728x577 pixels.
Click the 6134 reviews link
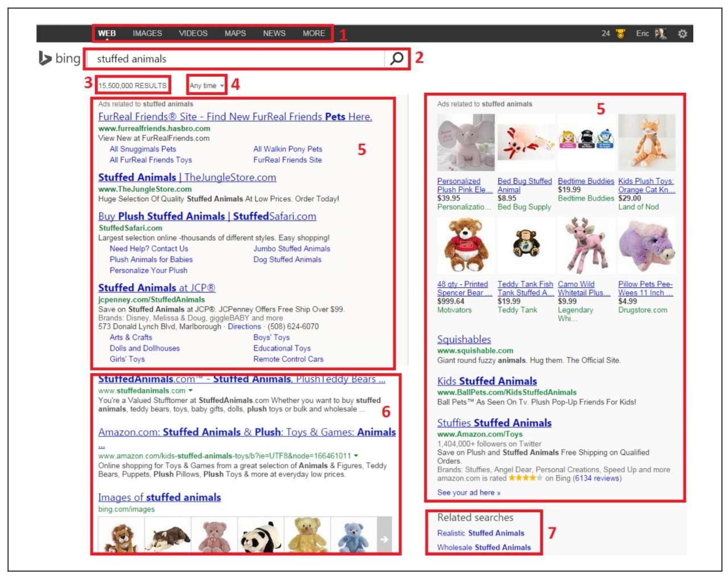[597, 479]
